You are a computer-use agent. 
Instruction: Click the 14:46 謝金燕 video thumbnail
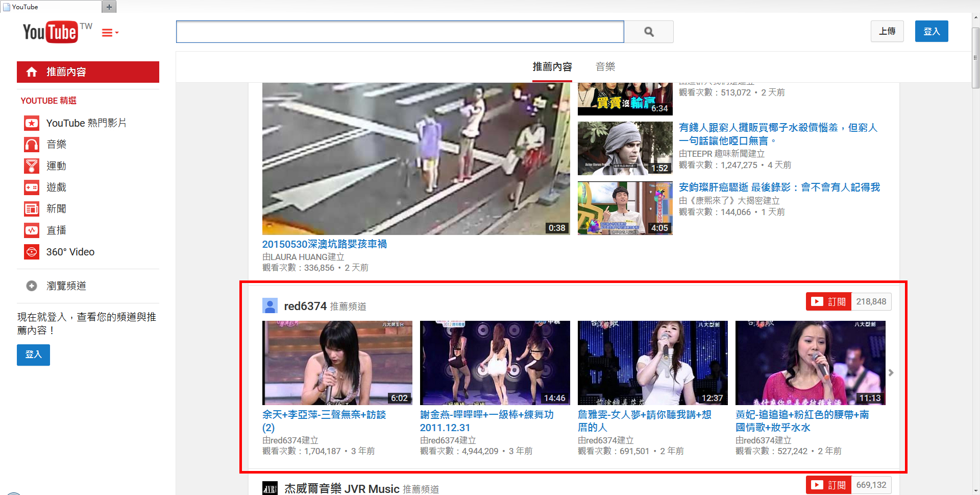click(495, 363)
